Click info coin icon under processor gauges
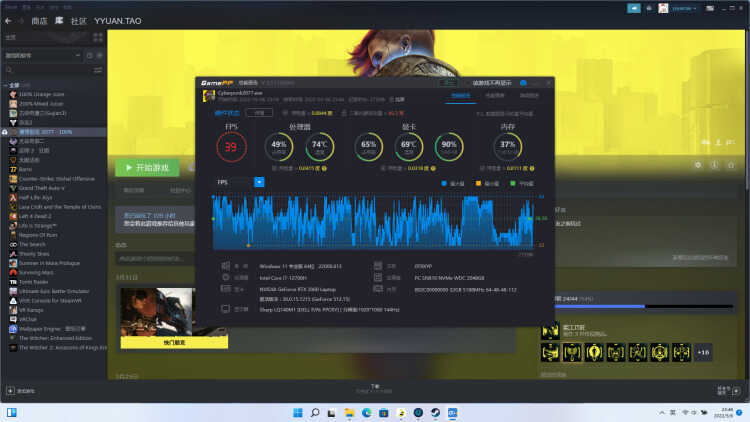 pos(324,168)
